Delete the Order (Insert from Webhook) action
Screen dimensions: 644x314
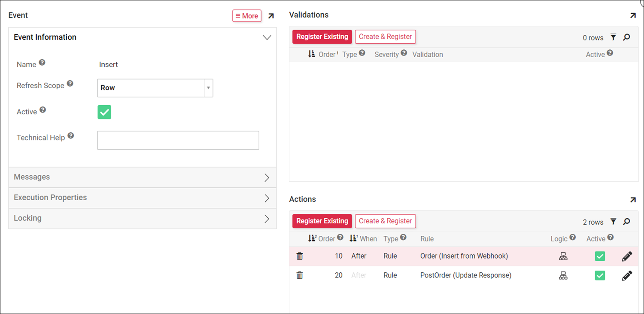point(300,256)
